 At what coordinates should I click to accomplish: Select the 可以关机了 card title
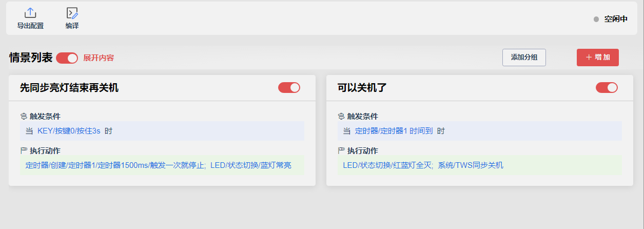click(362, 88)
